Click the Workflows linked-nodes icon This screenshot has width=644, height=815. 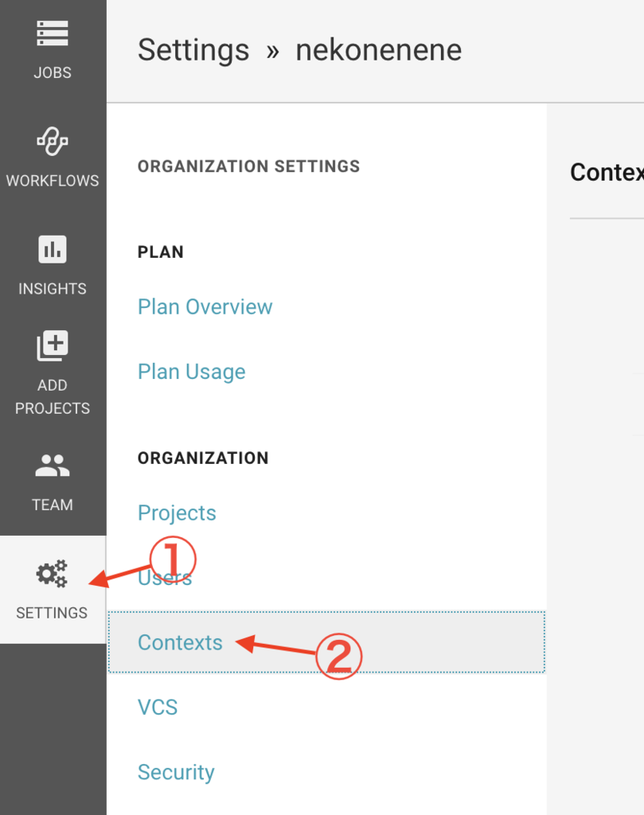pyautogui.click(x=53, y=142)
